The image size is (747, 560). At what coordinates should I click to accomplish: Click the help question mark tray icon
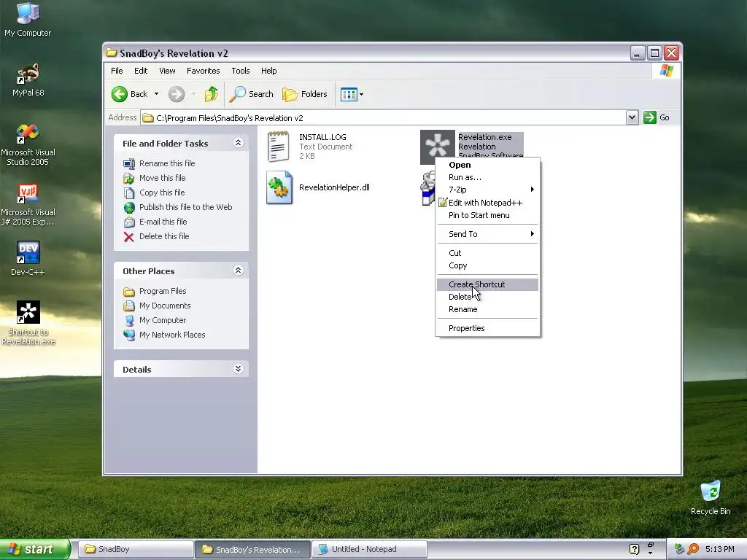(x=634, y=549)
